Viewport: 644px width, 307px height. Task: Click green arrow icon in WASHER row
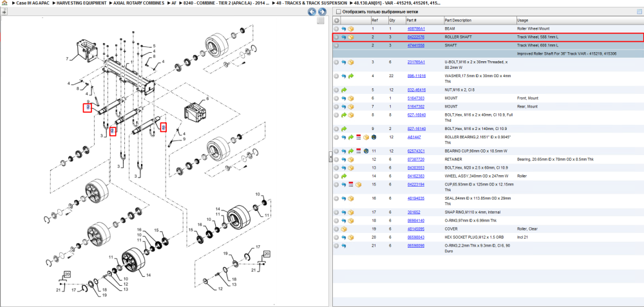[x=351, y=77]
